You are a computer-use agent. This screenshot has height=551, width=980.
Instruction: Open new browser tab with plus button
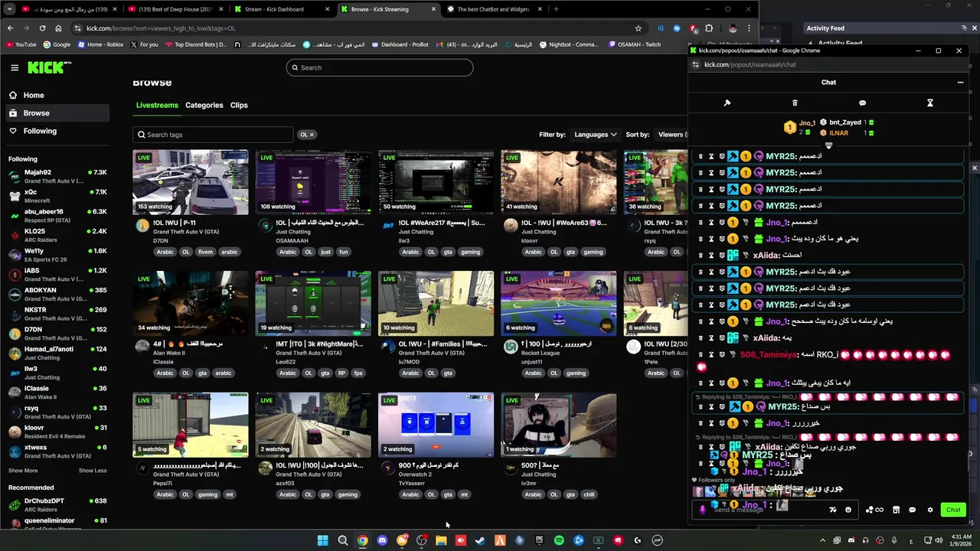(556, 9)
